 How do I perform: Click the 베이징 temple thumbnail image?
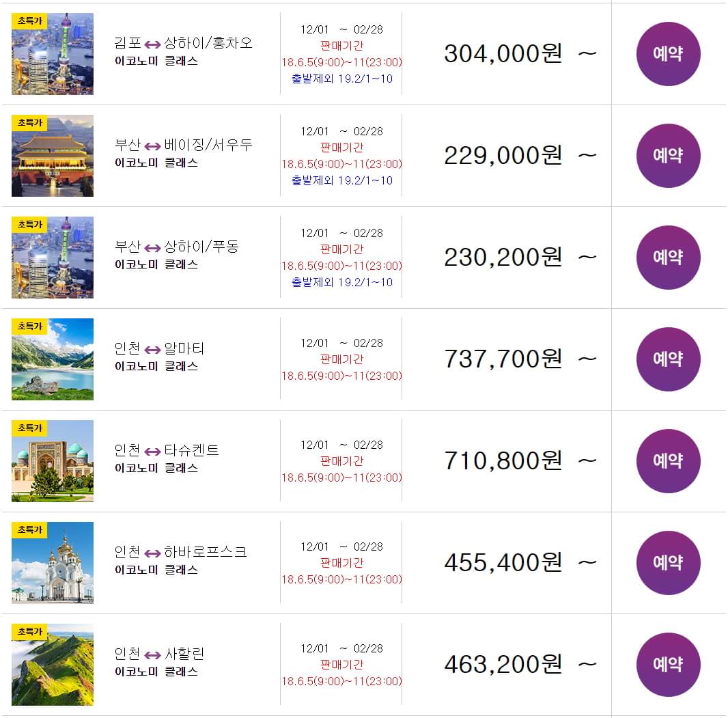53,156
